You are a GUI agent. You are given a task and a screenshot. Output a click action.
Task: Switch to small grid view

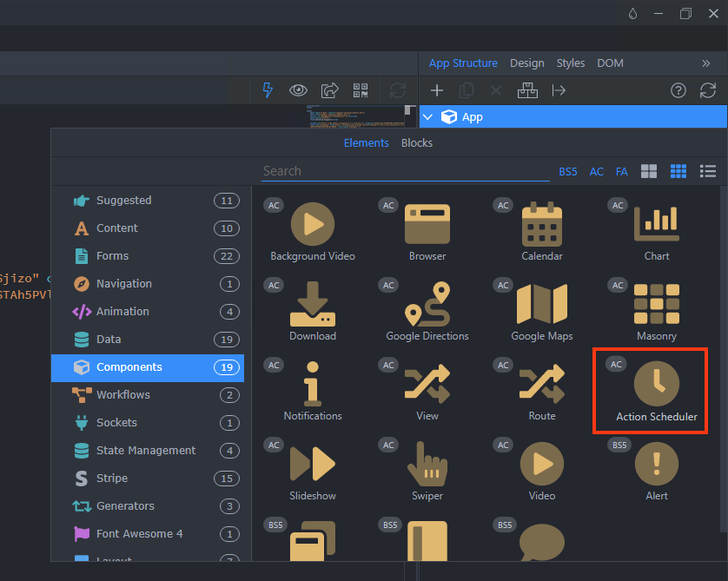coord(678,171)
